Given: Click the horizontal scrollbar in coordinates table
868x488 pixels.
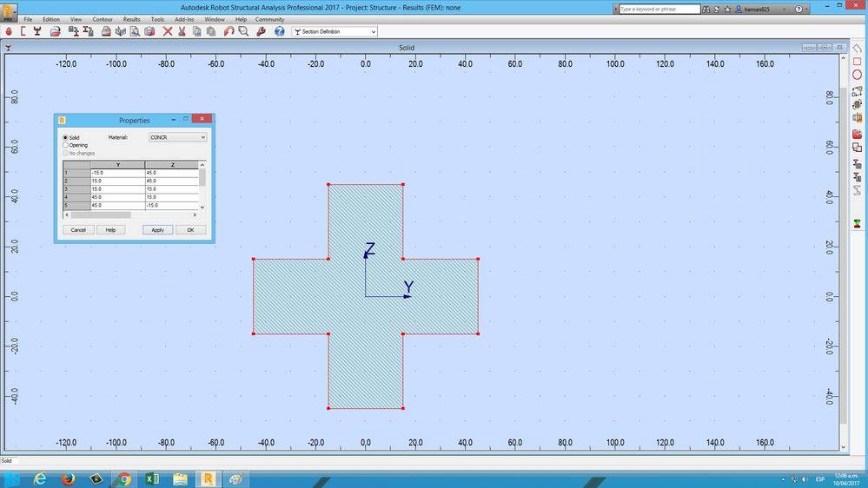Looking at the screenshot, I should pyautogui.click(x=130, y=214).
